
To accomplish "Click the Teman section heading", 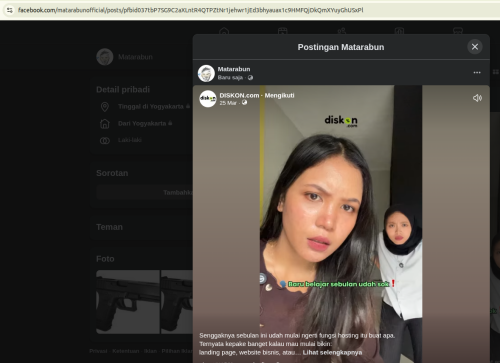I will click(109, 227).
